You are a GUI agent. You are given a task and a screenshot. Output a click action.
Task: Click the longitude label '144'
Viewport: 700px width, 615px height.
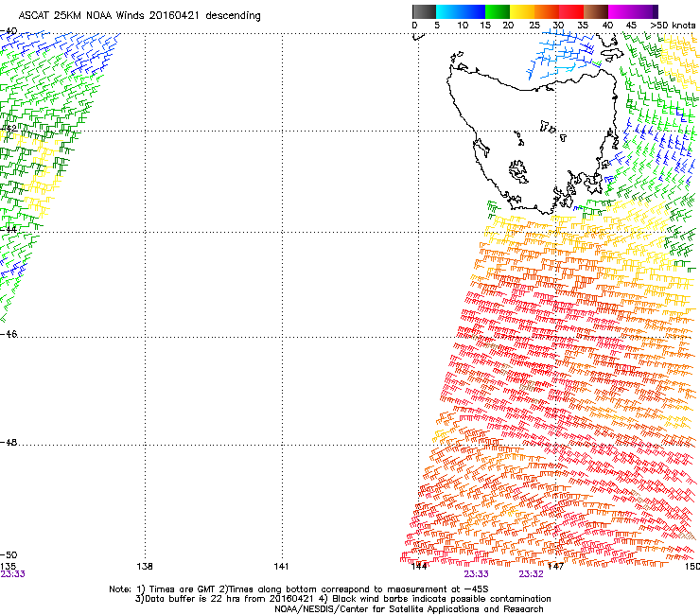pyautogui.click(x=419, y=567)
